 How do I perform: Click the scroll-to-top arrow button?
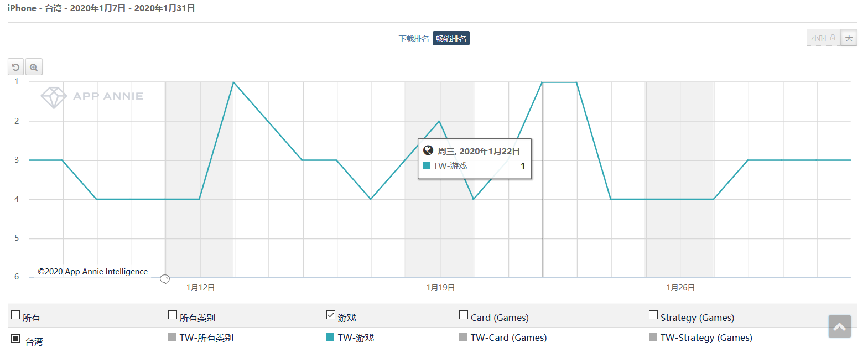(x=839, y=326)
